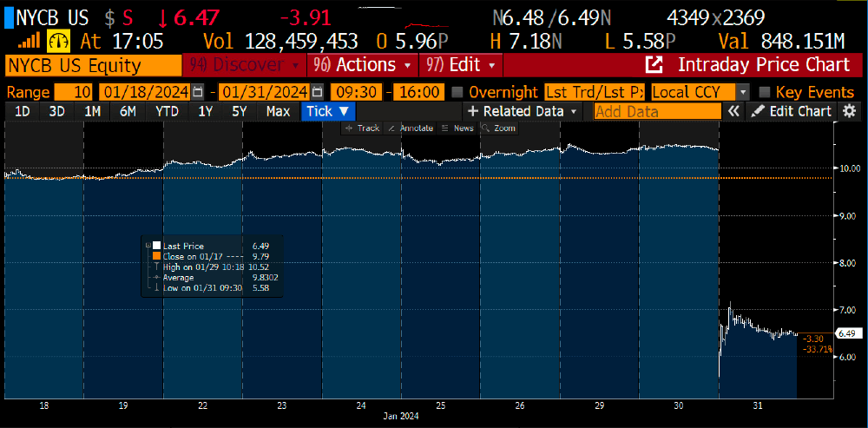Click the Low marker icon in legend
Viewport: 868px width, 428px height.
156,288
